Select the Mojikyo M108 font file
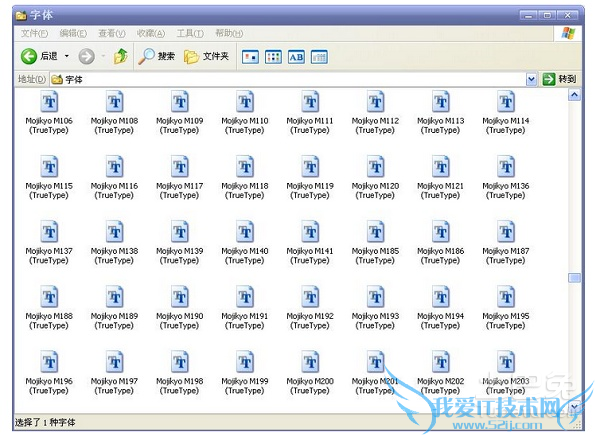 click(114, 113)
